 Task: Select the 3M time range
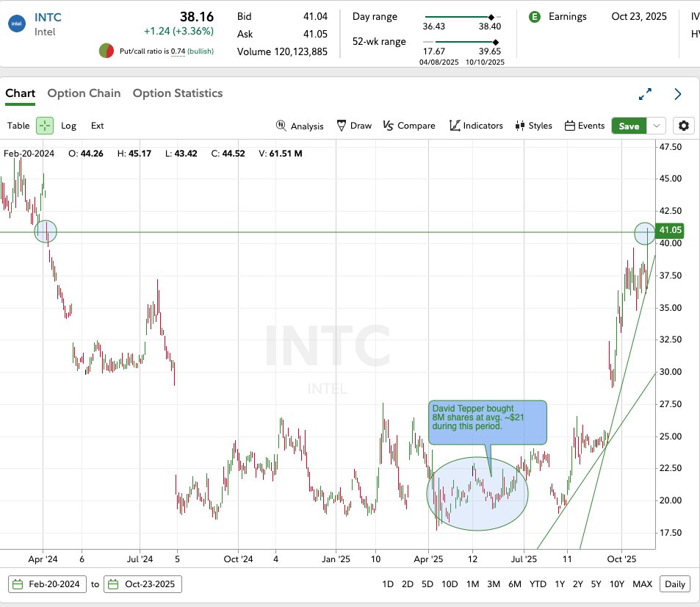[494, 584]
